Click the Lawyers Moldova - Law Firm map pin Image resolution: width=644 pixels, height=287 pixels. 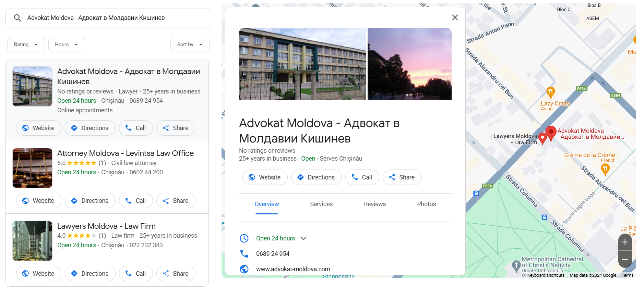click(542, 138)
